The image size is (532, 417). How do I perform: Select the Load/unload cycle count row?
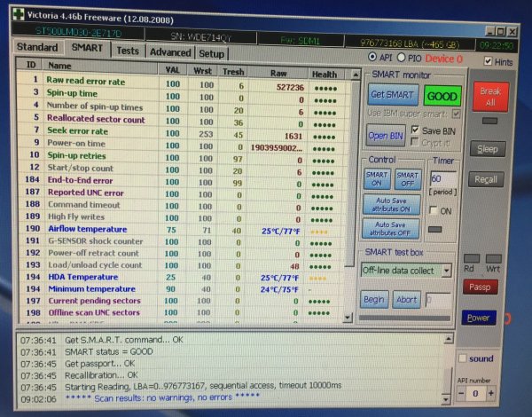click(180, 265)
